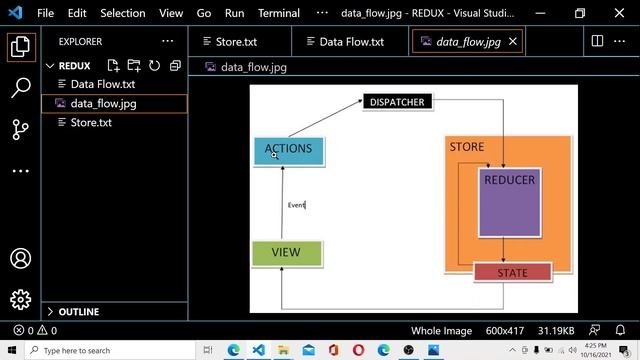The height and width of the screenshot is (360, 640).
Task: Open Opera browser from the taskbar
Action: coord(358,350)
